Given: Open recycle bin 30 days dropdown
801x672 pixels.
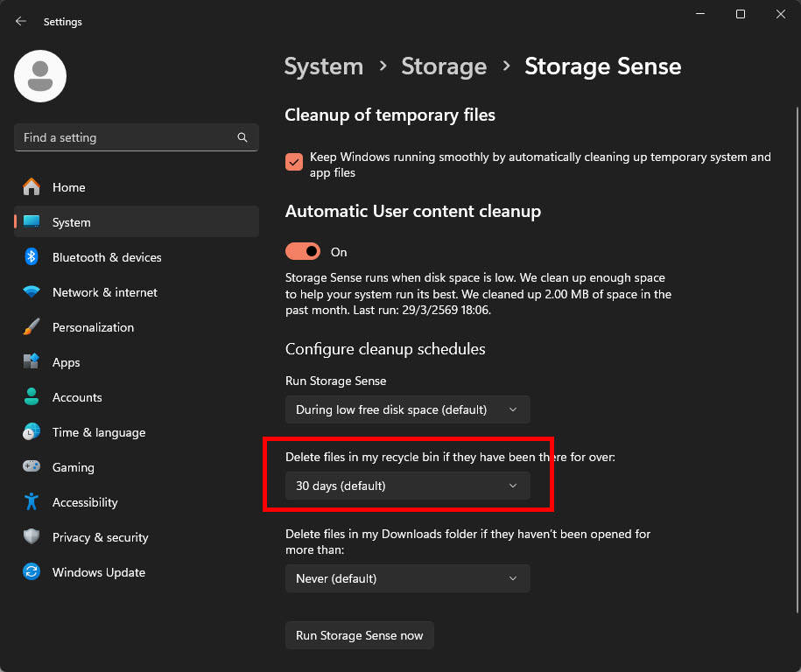Looking at the screenshot, I should click(x=408, y=486).
